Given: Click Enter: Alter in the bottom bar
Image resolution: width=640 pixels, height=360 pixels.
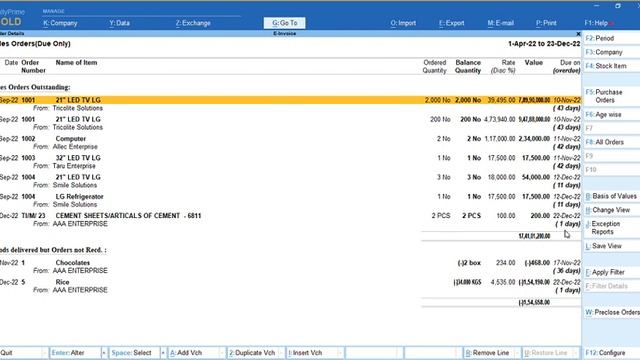Looking at the screenshot, I should pyautogui.click(x=75, y=353).
